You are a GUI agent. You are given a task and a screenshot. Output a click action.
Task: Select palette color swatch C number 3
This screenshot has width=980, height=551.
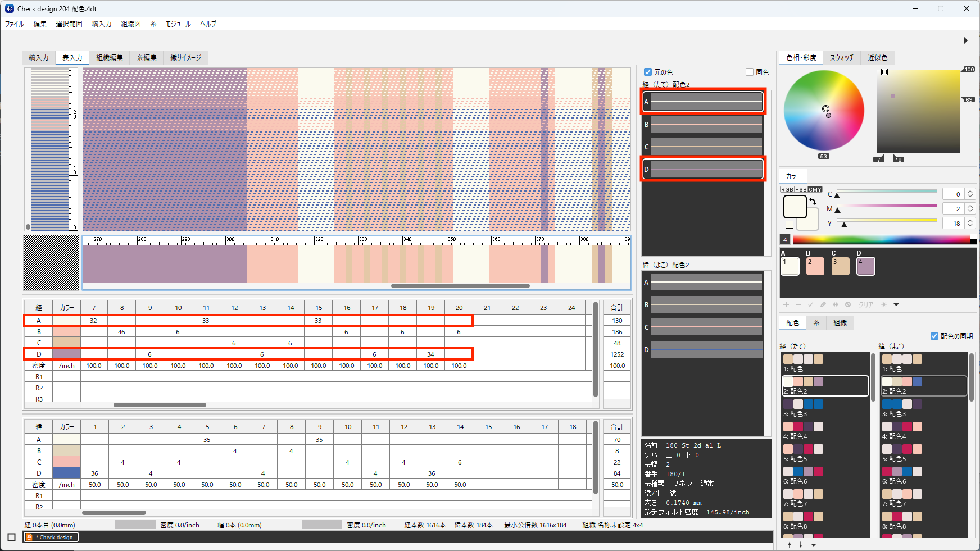[x=840, y=266]
